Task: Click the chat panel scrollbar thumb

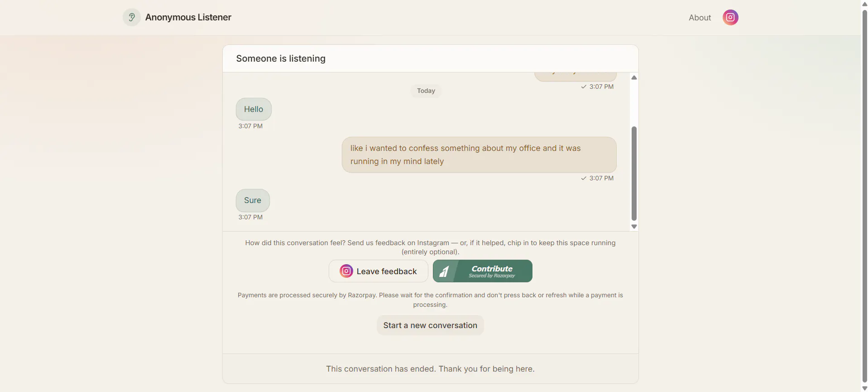Action: [634, 173]
